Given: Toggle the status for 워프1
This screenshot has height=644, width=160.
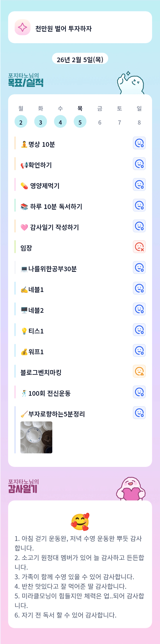Looking at the screenshot, I should 139,351.
